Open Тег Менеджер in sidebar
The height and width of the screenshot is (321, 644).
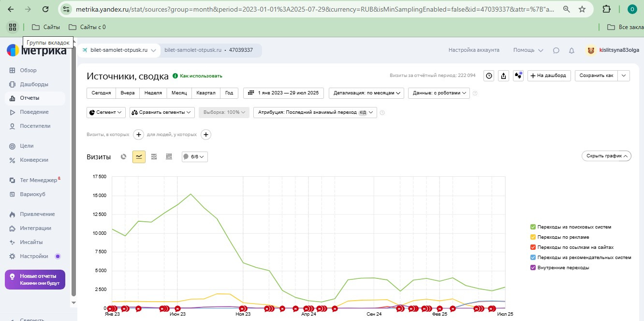[36, 180]
